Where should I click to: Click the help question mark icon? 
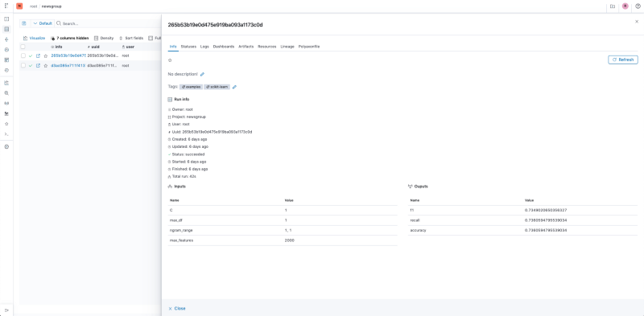638,6
